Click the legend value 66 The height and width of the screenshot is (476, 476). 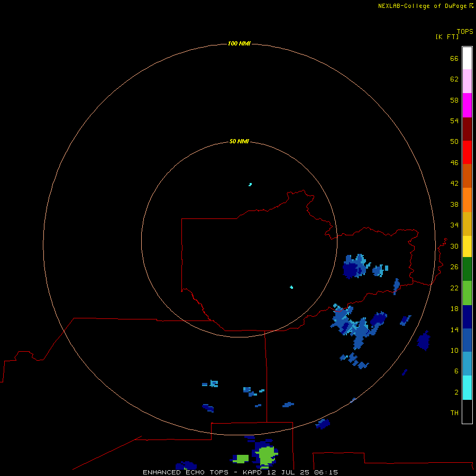point(454,59)
